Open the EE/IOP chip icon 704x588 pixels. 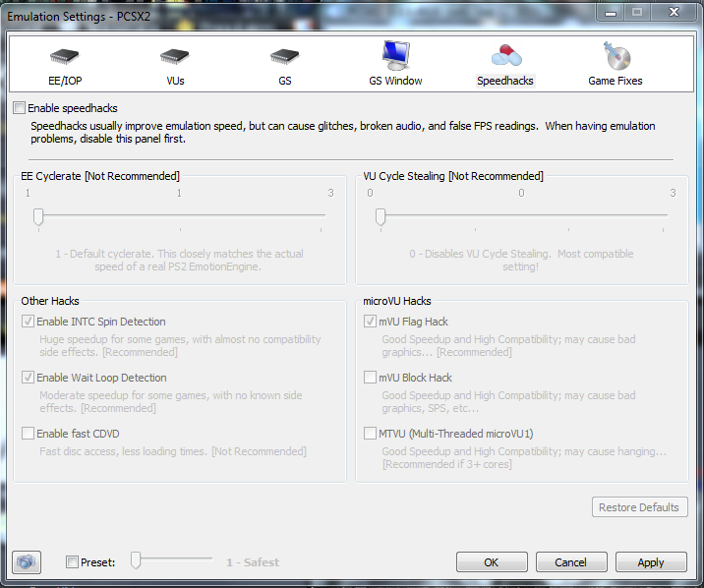[64, 57]
